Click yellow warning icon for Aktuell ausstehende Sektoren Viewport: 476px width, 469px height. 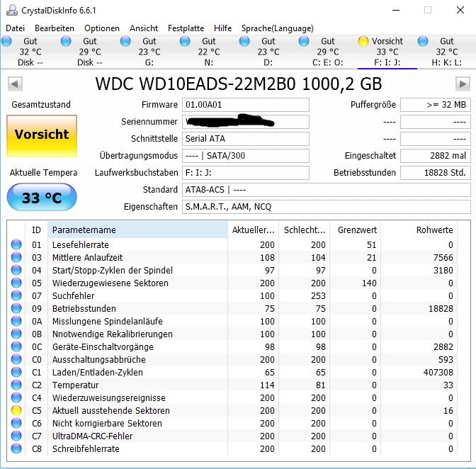16,410
